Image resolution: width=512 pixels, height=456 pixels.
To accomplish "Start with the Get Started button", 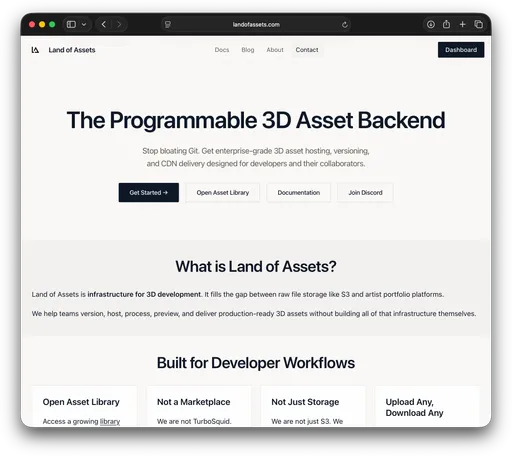I will coord(149,192).
